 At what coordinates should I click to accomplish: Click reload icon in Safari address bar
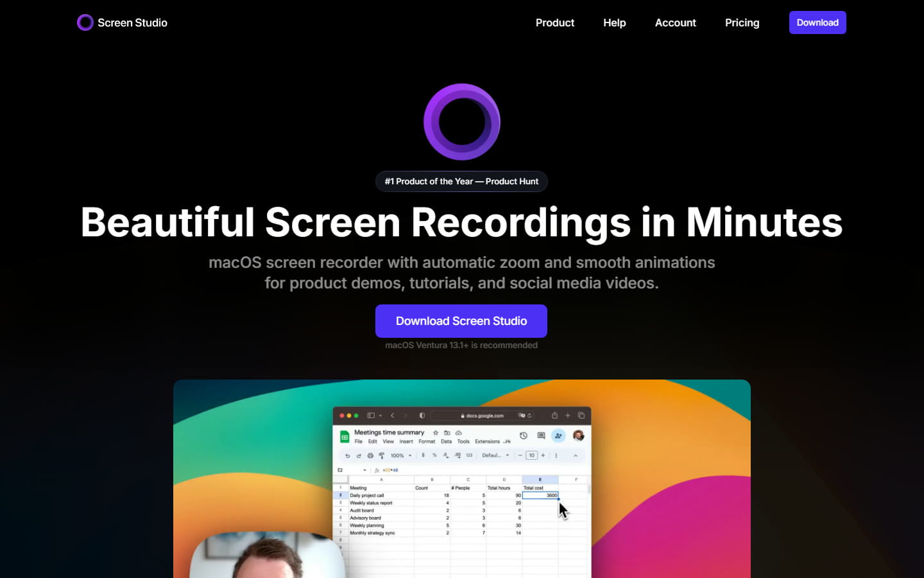tap(529, 416)
